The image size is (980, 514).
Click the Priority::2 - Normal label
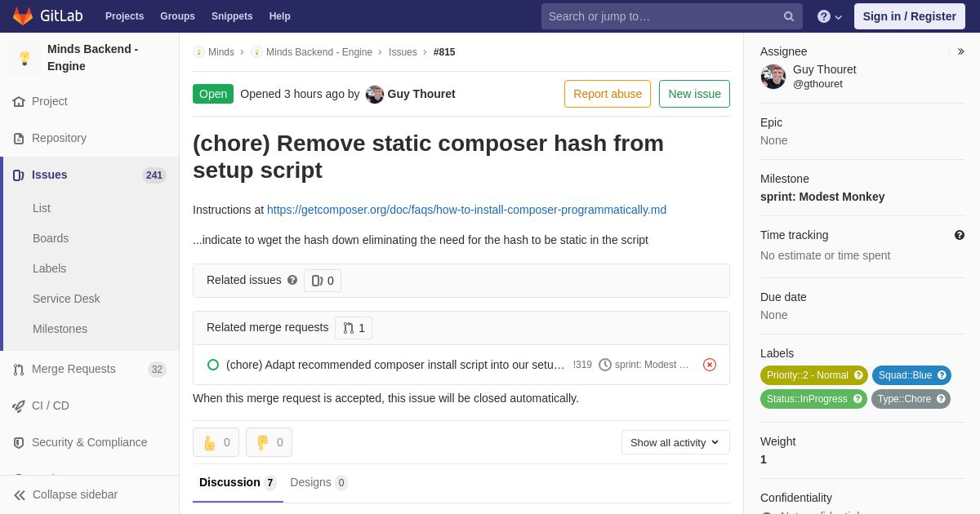coord(814,375)
